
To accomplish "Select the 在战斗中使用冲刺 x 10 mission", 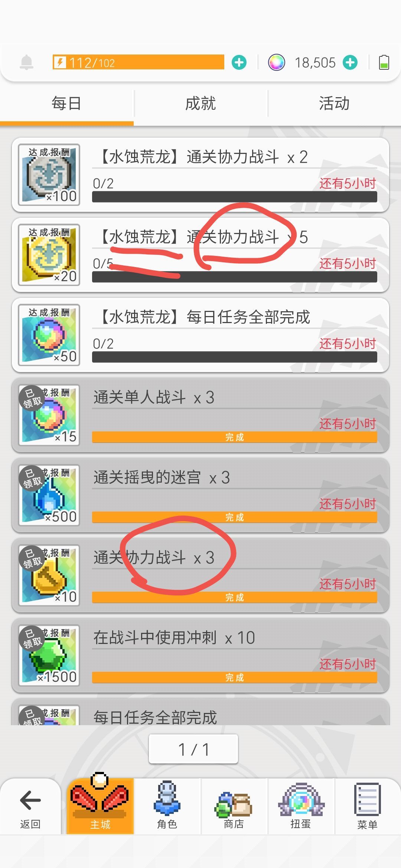I will 200,655.
